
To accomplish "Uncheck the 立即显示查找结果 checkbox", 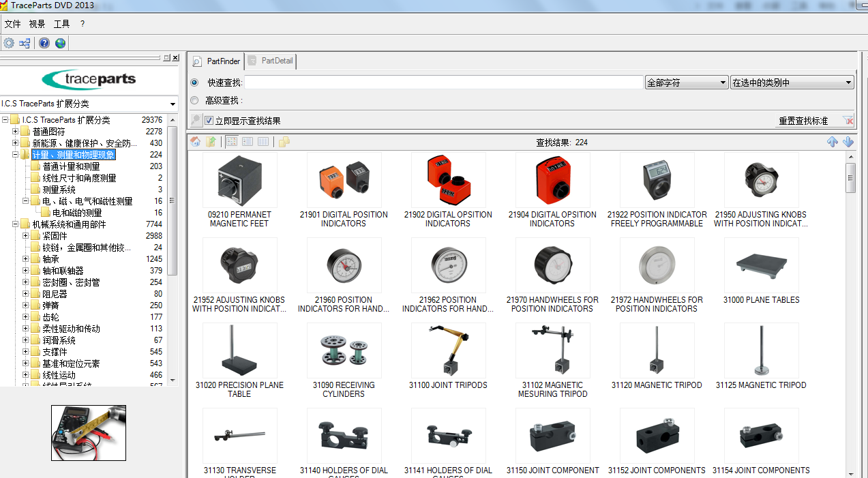I will pyautogui.click(x=208, y=120).
